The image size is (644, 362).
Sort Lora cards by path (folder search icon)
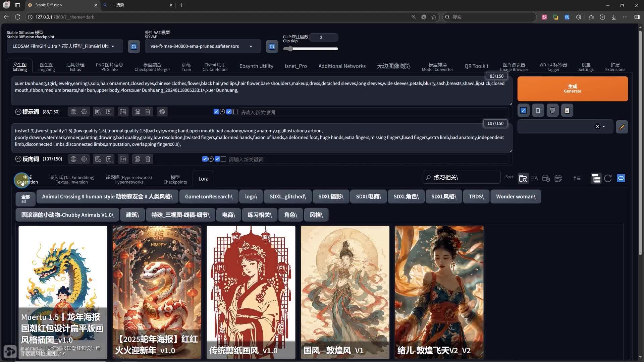coord(523,178)
